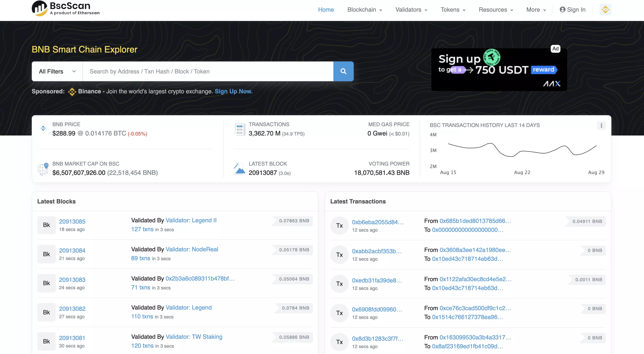
Task: Open Validator: Legend II link
Action: click(191, 220)
